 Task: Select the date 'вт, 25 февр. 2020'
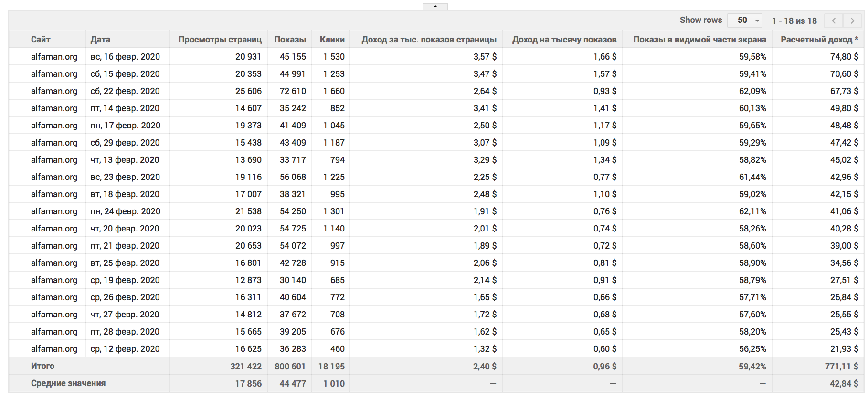(125, 263)
